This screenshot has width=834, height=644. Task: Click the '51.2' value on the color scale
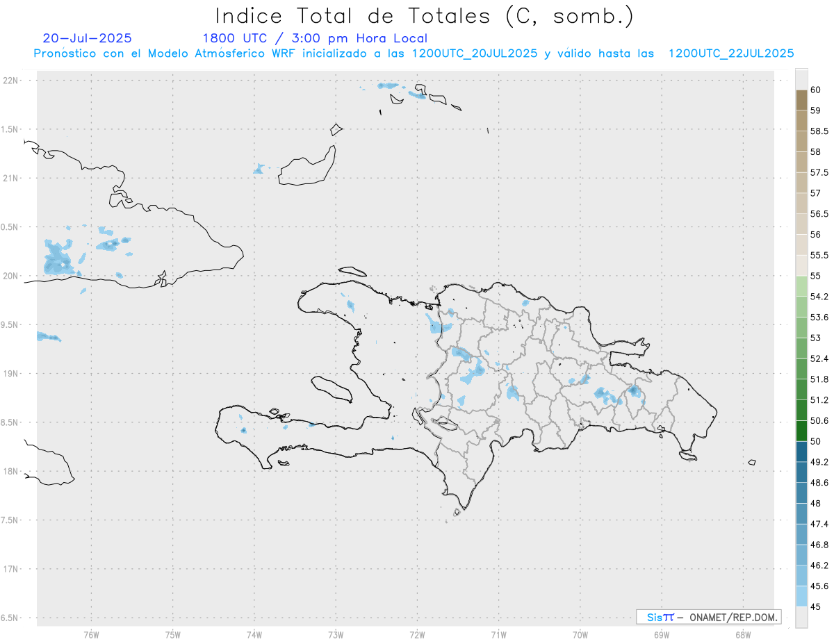819,400
